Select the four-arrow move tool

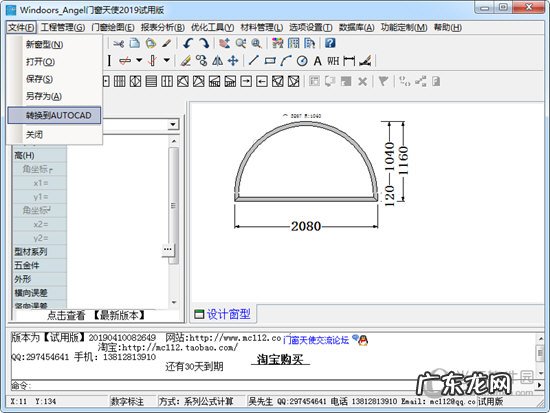click(233, 61)
